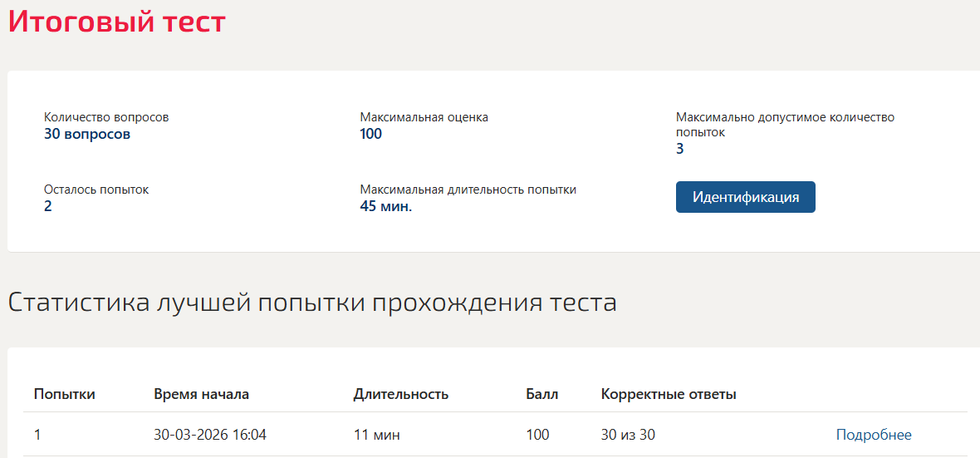Viewport: 980px width, 458px height.
Task: Click the Статистика лучшей попытки прохождения теста heading
Action: (312, 303)
